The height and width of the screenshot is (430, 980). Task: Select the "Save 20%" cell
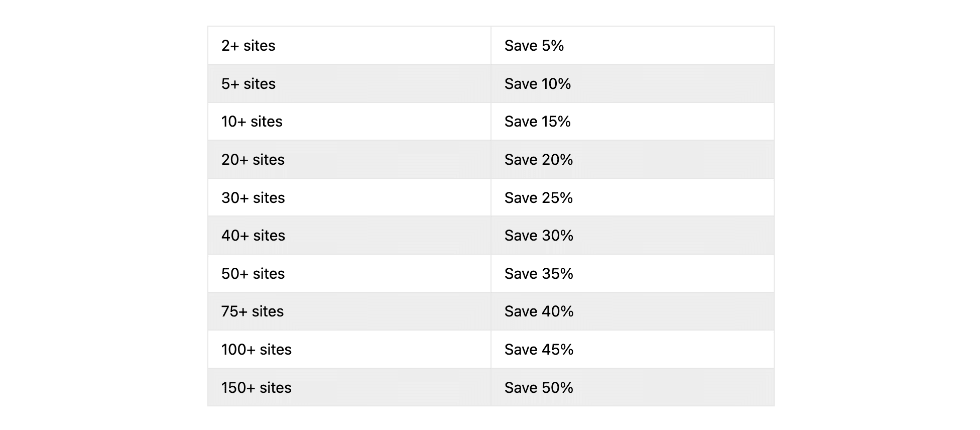pos(539,160)
